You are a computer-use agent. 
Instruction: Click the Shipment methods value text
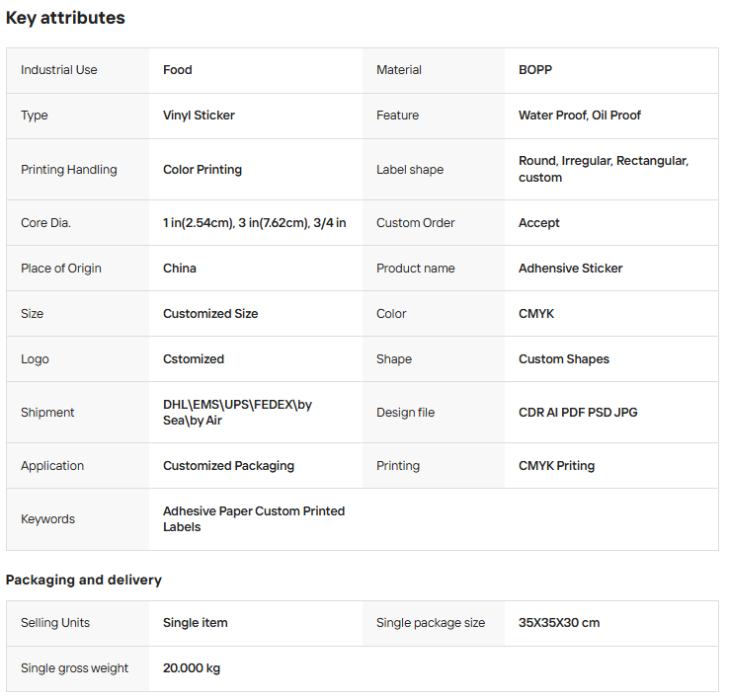point(237,413)
